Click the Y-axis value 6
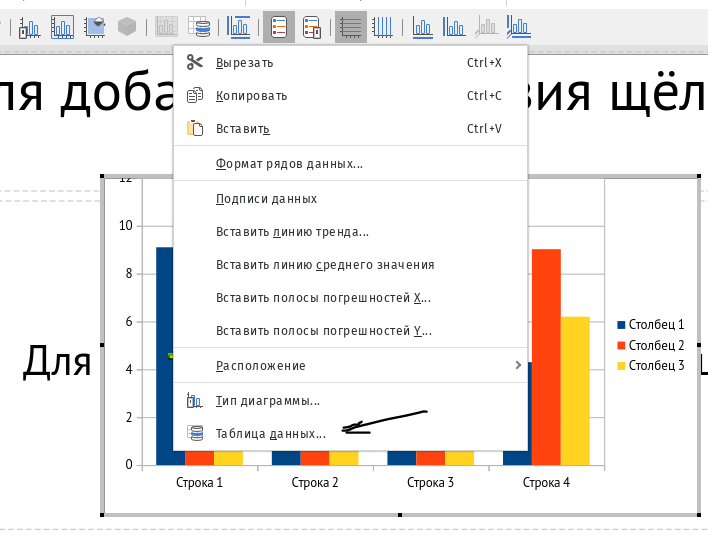 pos(129,321)
